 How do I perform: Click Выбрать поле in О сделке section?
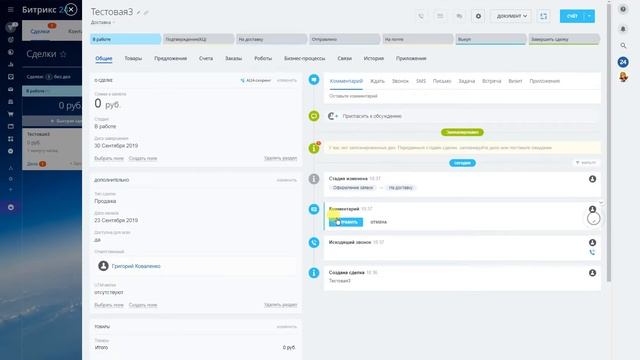(x=109, y=158)
